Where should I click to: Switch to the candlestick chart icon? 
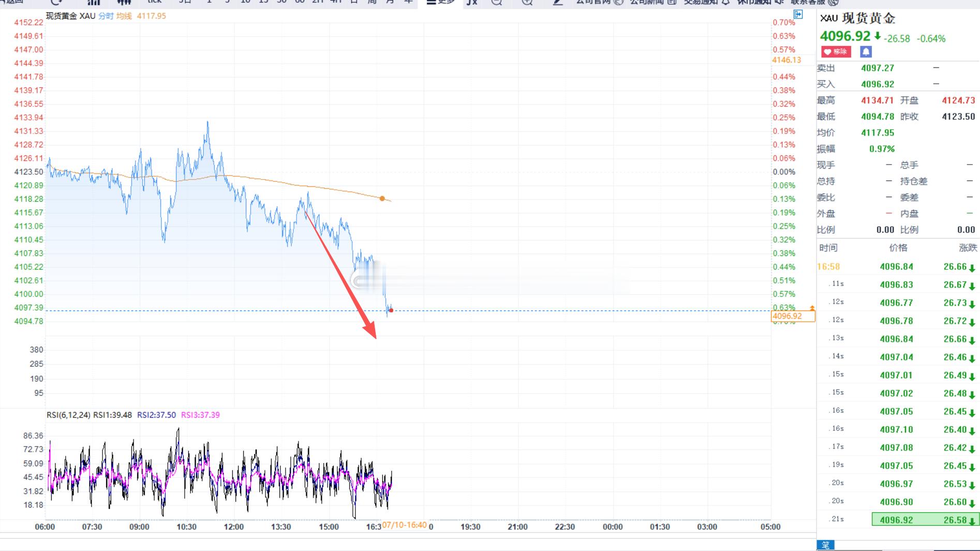[124, 2]
